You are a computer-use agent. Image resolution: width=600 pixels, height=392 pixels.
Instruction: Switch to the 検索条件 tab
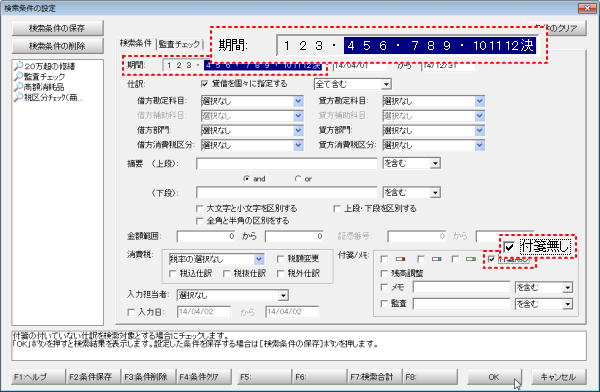(136, 43)
